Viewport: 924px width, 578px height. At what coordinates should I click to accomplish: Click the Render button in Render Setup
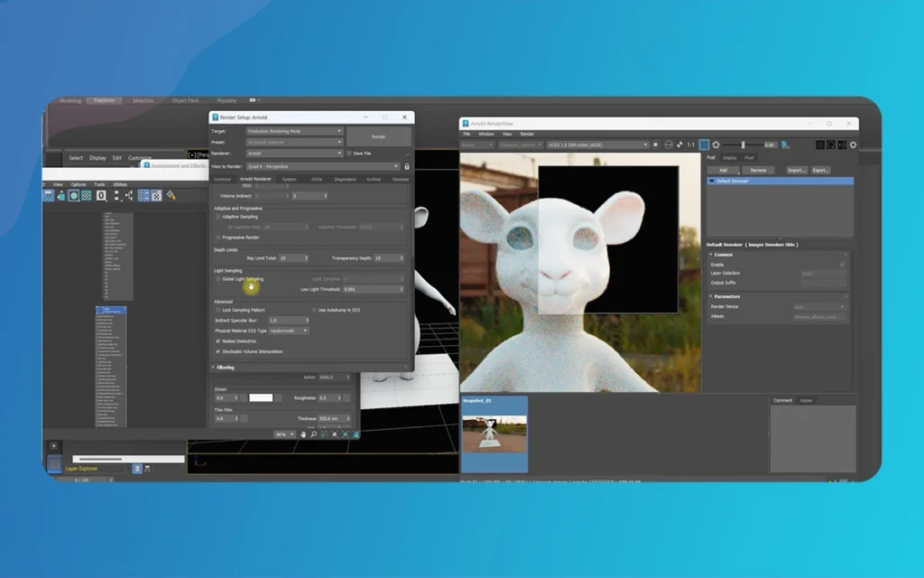point(379,136)
